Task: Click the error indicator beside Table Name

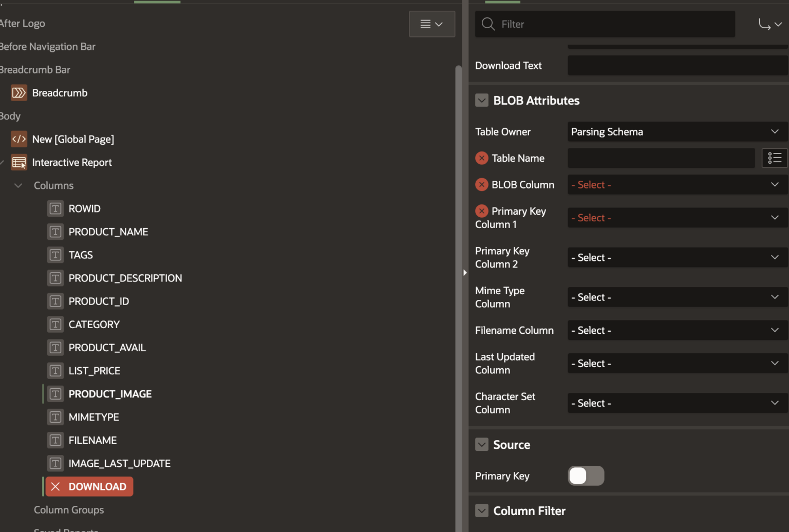Action: point(481,158)
